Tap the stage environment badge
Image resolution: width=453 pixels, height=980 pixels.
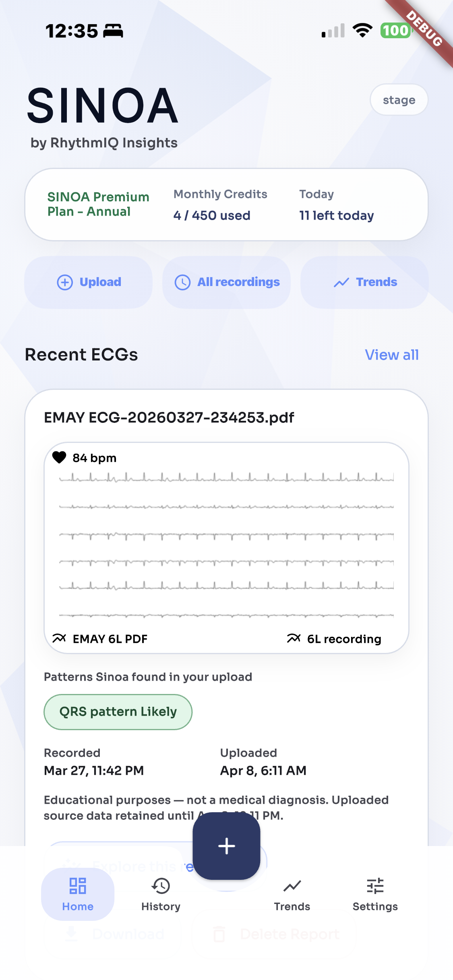coord(399,100)
